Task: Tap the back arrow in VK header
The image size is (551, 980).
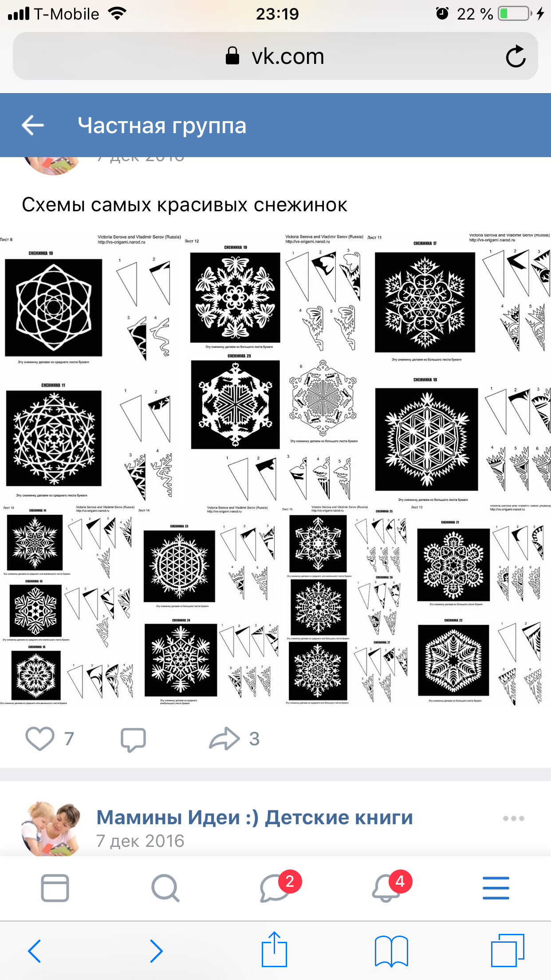Action: tap(33, 125)
